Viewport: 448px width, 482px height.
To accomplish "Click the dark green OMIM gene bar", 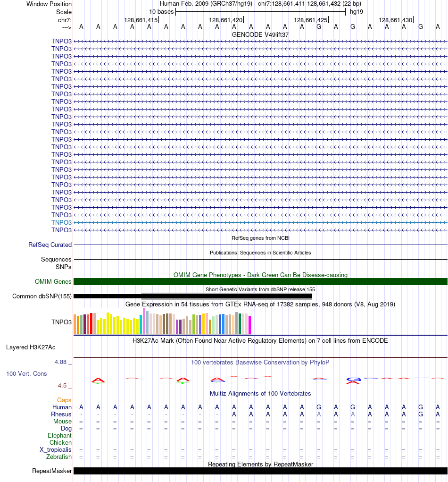I will (x=260, y=281).
